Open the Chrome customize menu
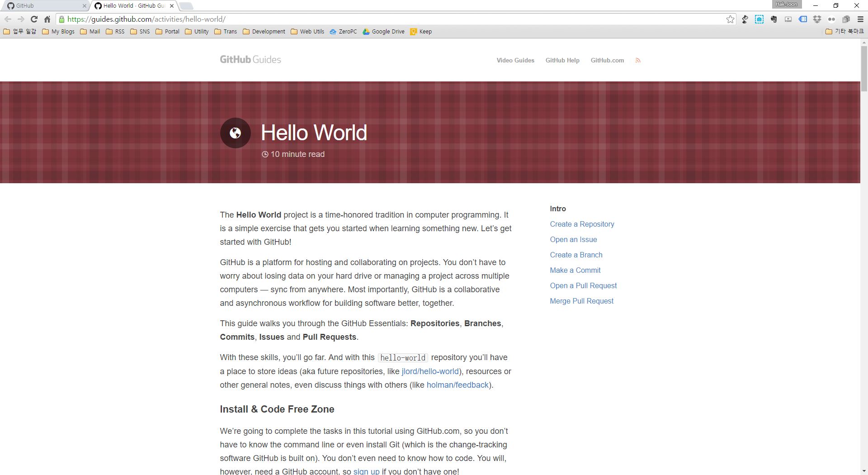Image resolution: width=868 pixels, height=475 pixels. pyautogui.click(x=860, y=19)
